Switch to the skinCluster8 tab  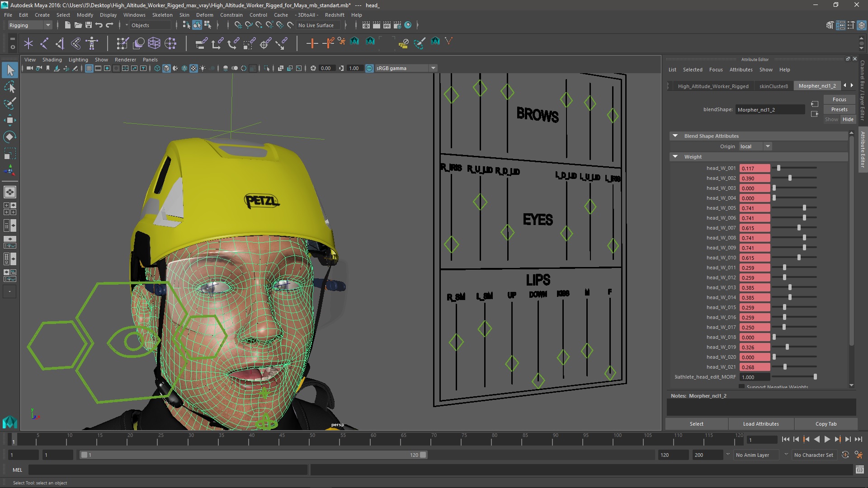[774, 86]
